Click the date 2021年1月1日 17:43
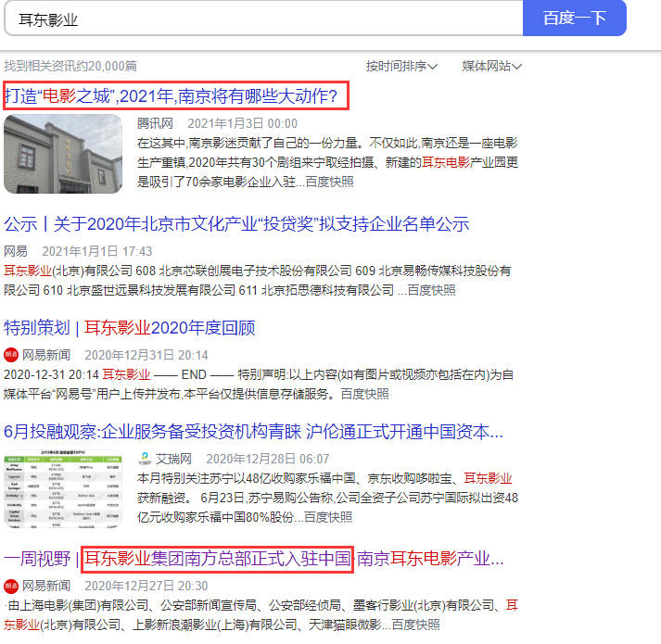This screenshot has width=661, height=644. [97, 251]
